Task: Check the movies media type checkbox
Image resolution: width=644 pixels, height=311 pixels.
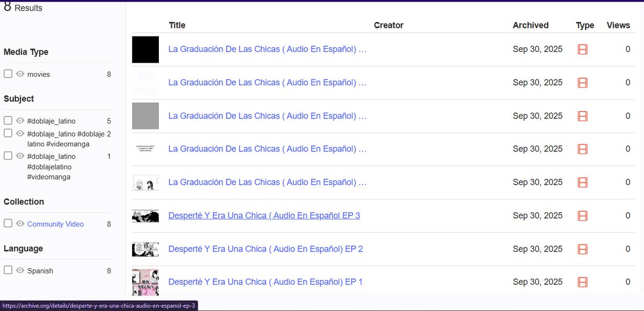Action: [8, 74]
